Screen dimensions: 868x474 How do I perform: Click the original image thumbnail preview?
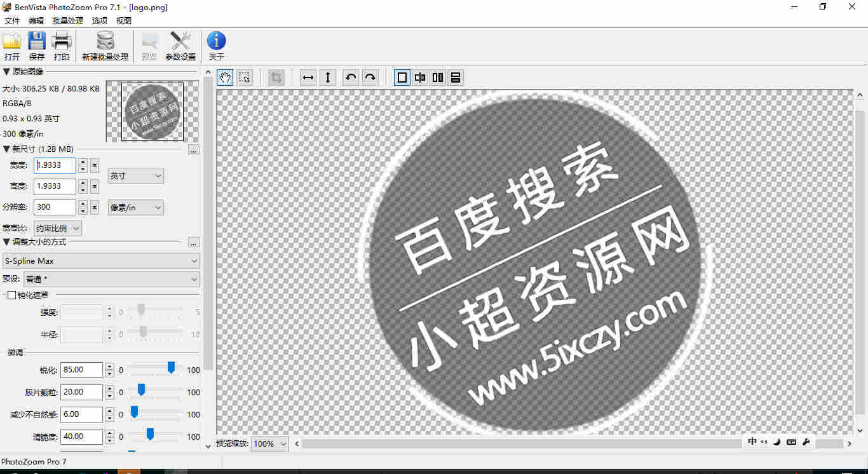point(153,111)
